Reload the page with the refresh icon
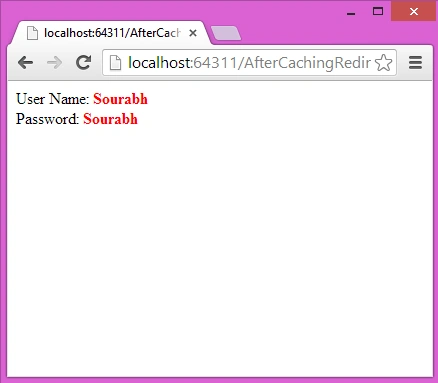 (x=83, y=62)
